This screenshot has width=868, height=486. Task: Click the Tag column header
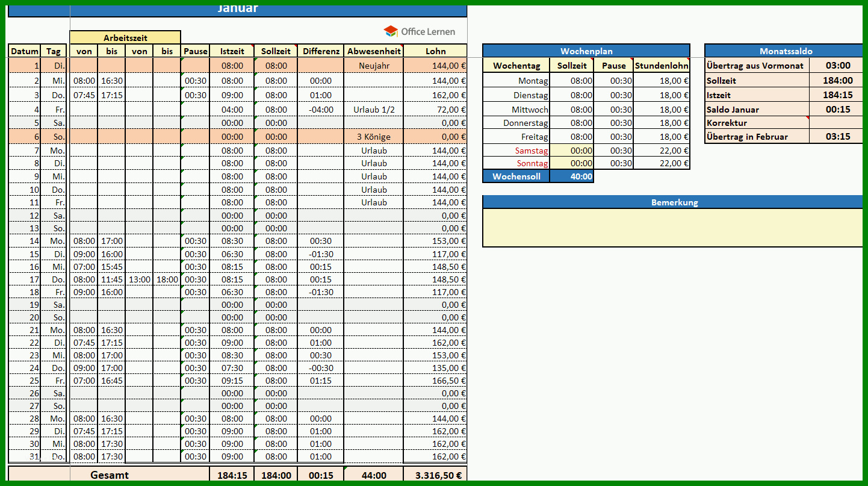(x=54, y=51)
